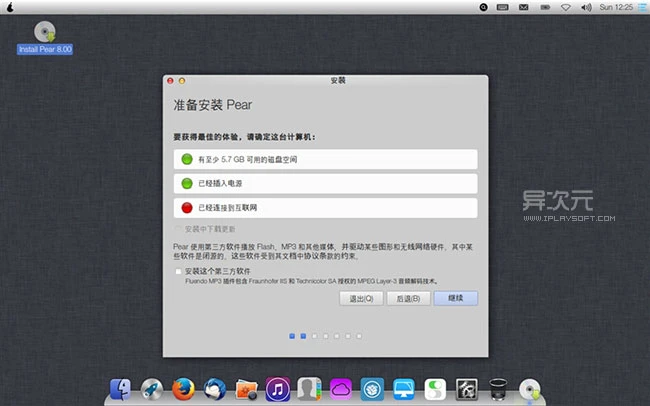Click the 后退(B) button
This screenshot has height=406, width=650.
click(x=408, y=298)
